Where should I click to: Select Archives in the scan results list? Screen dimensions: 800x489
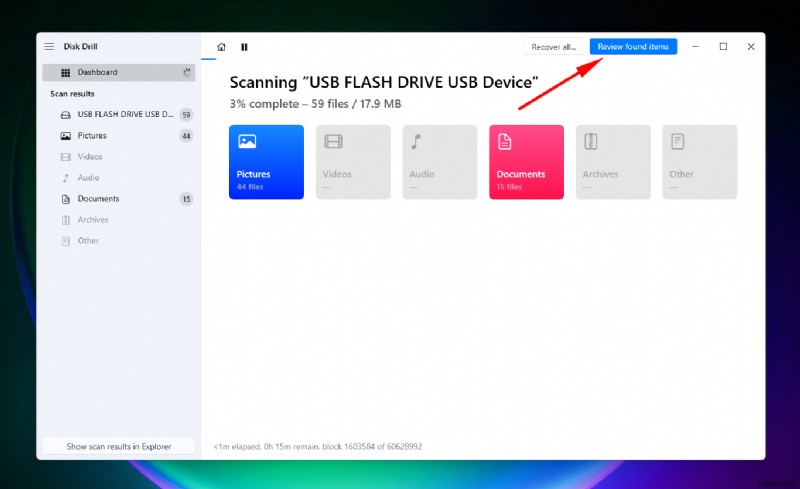coord(118,219)
